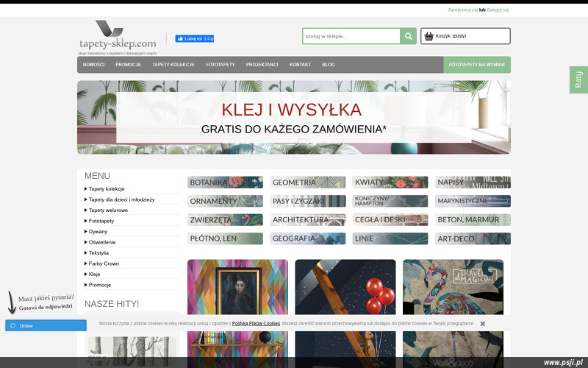
Task: Open PROJEKTANCI menu item
Action: coord(262,65)
